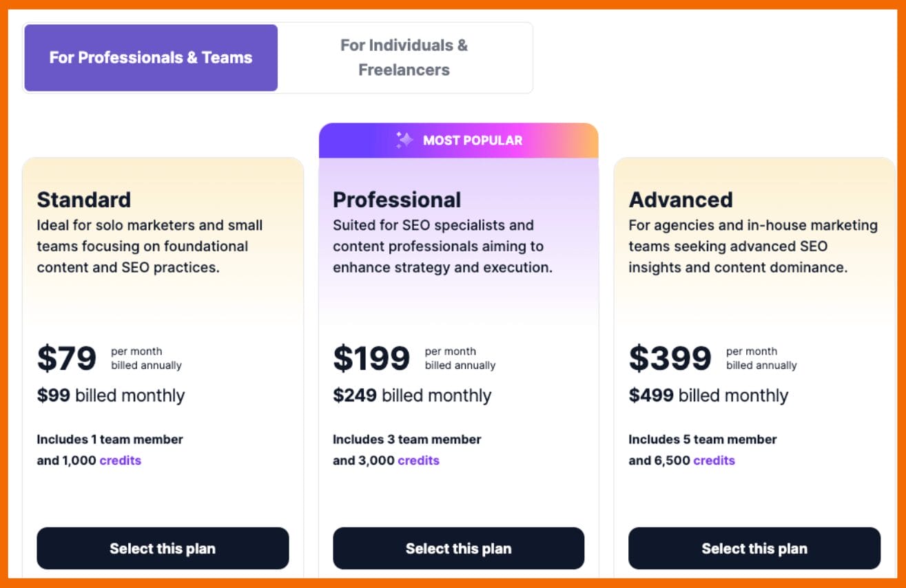The width and height of the screenshot is (906, 588).
Task: Click the sparkle icon in the Most Popular banner
Action: click(x=404, y=140)
